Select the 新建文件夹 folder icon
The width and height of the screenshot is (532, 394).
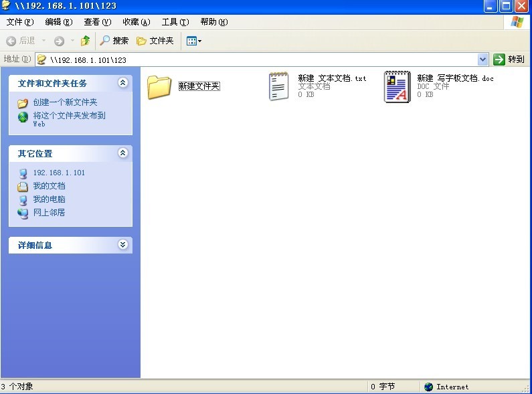pyautogui.click(x=159, y=87)
